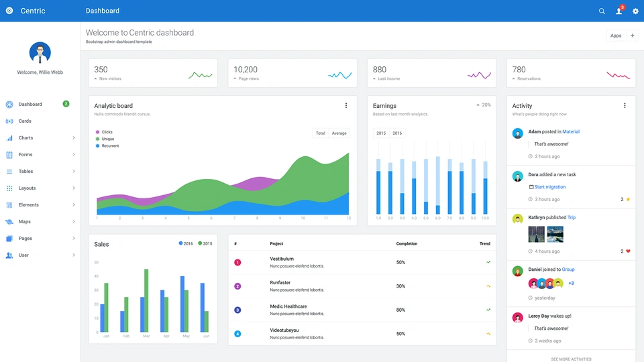Screen dimensions: 644x362
Task: Expand the Tables submenu chevron
Action: click(74, 171)
